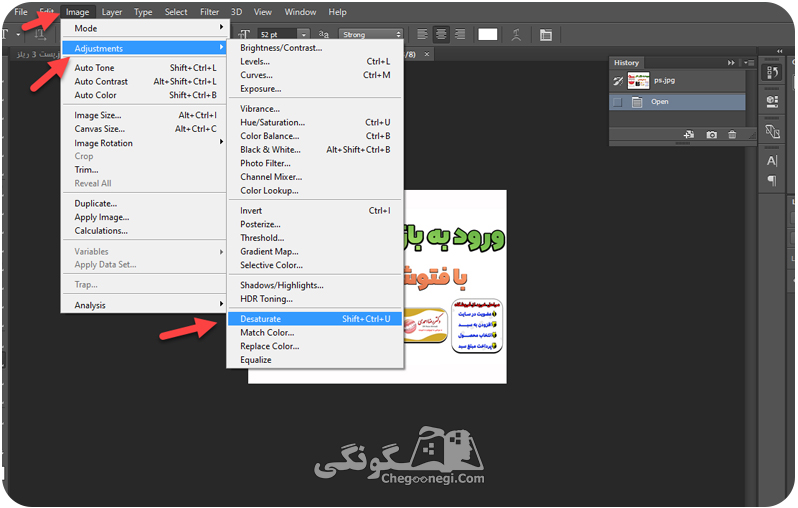
Task: Open the character and paragraph panels icon
Action: 546,35
